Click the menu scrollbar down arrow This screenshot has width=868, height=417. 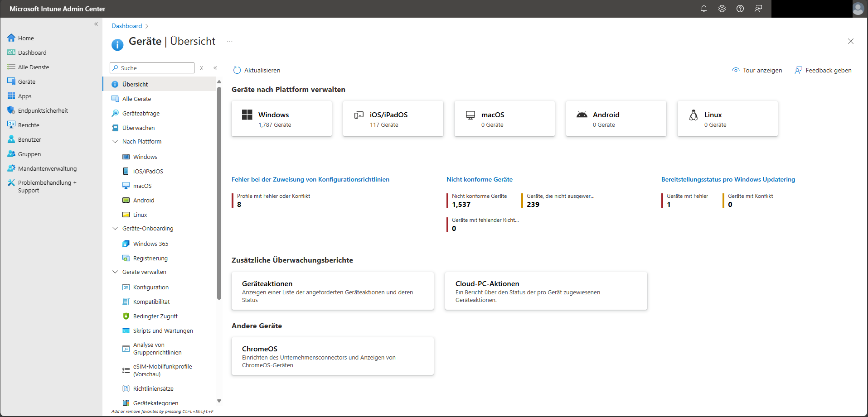click(x=219, y=401)
